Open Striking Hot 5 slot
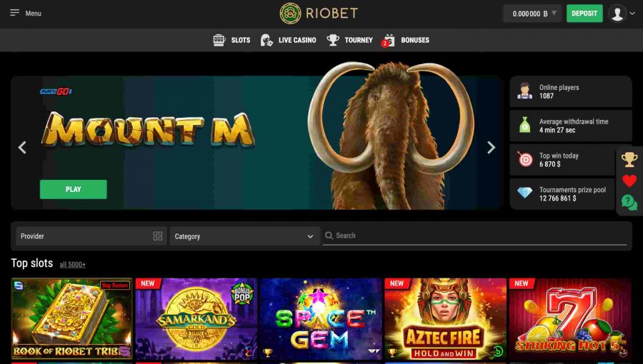This screenshot has height=364, width=643. tap(570, 319)
